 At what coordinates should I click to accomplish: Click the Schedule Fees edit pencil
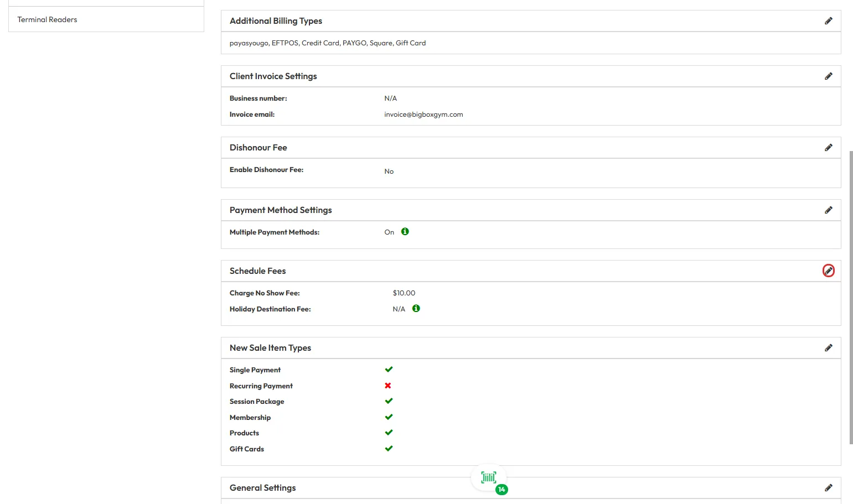(828, 271)
